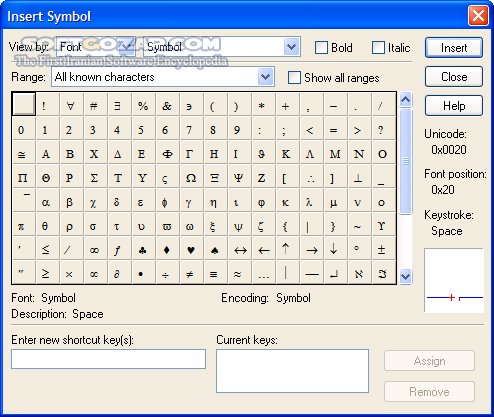Viewport: 494px width, 417px height.
Task: Click the symbol grid scrollbar thumb
Action: pyautogui.click(x=405, y=161)
